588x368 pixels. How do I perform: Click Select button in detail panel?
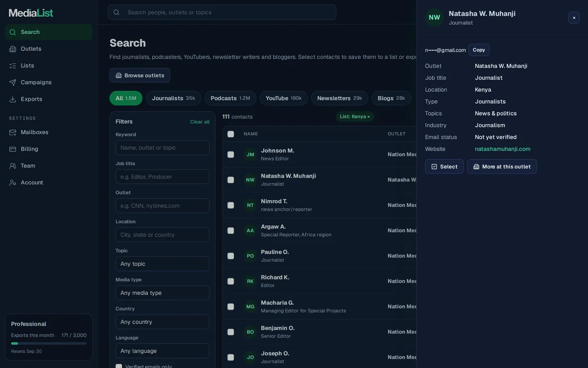point(444,166)
